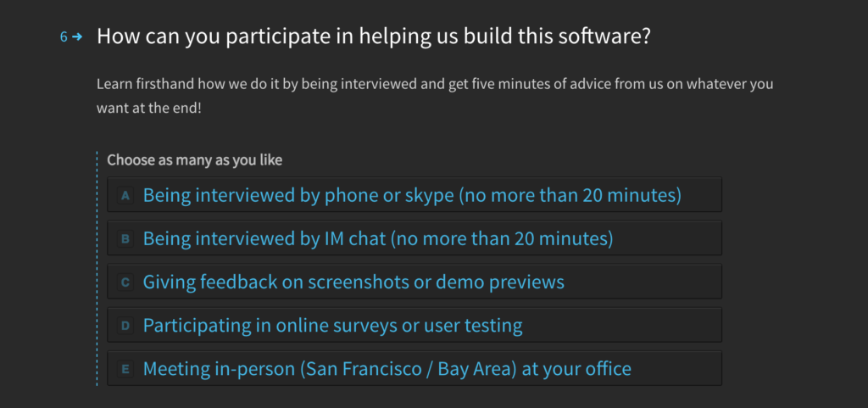868x408 pixels.
Task: Click the blue arrow beside question 6
Action: point(77,37)
